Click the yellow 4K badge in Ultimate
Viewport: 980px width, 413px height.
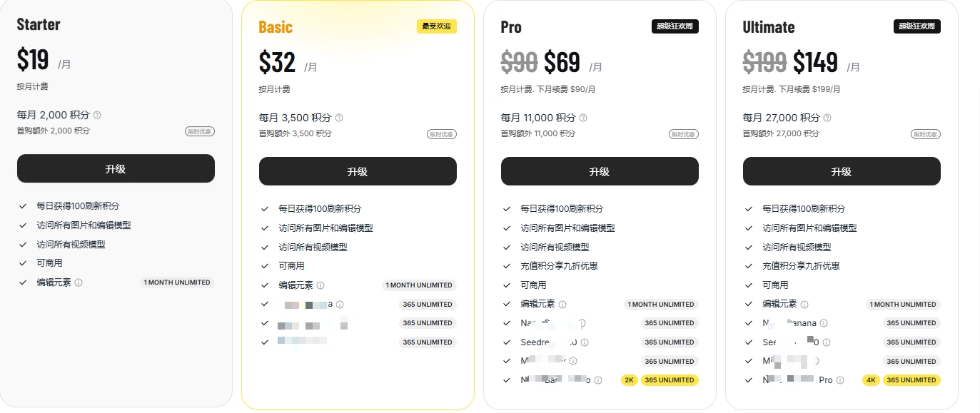pyautogui.click(x=871, y=380)
